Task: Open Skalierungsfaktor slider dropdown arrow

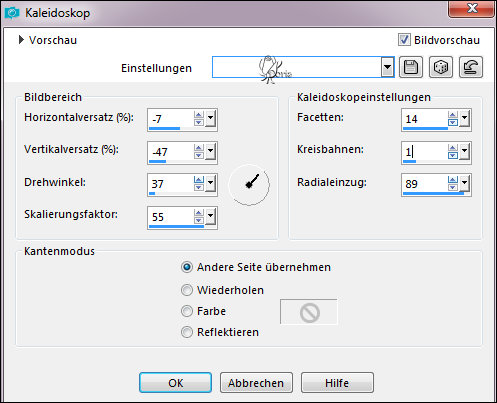Action: [210, 217]
